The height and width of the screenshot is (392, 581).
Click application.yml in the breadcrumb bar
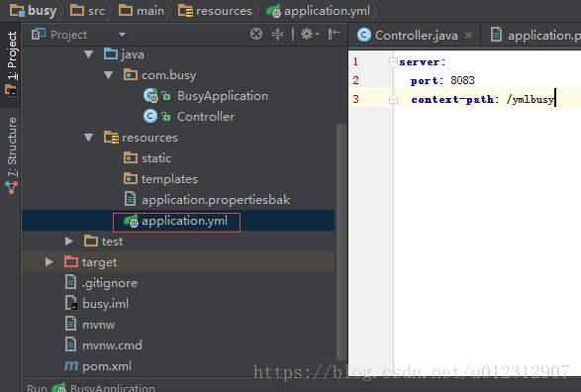click(319, 11)
